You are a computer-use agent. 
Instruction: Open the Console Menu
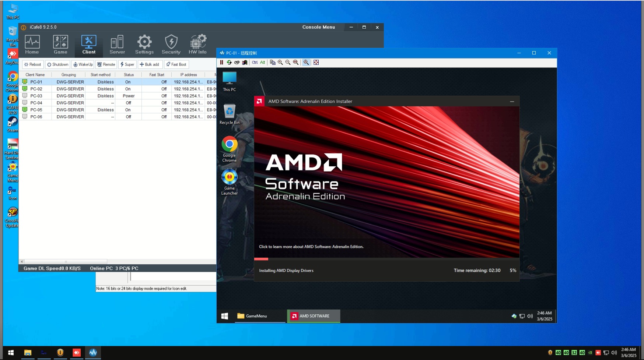coord(319,27)
